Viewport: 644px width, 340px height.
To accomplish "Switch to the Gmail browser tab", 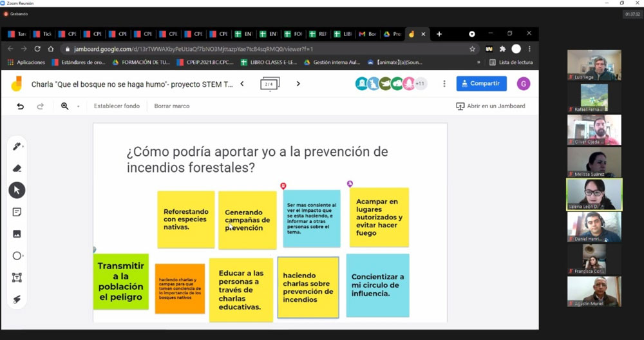I will click(x=368, y=34).
